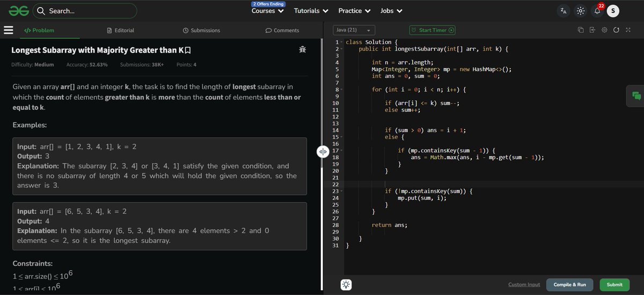Collapse fold arrow at line 17
This screenshot has width=644, height=295.
click(342, 150)
